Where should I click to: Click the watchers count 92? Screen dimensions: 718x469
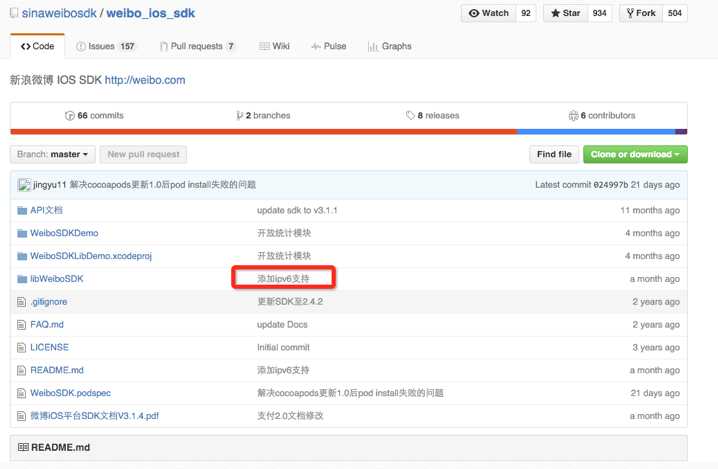click(526, 13)
